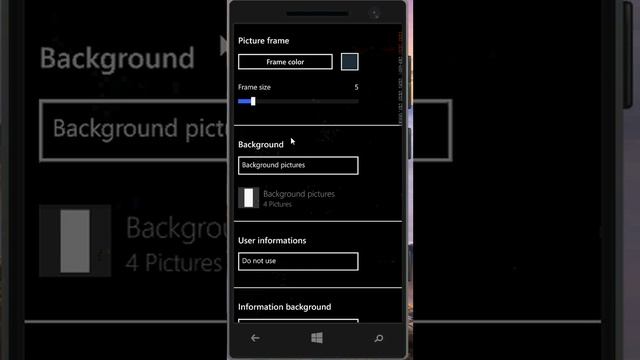Tap the phone's back arrow button

256,338
